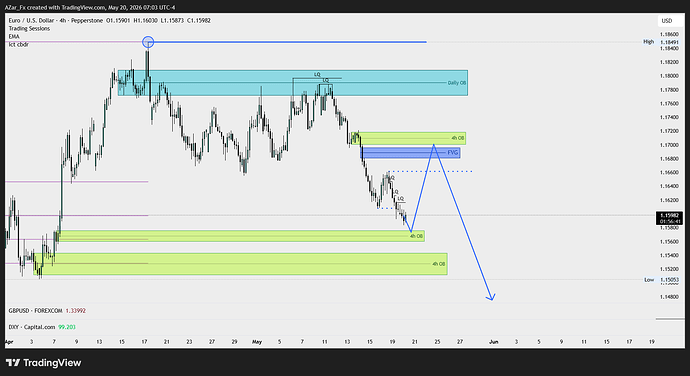Viewport: 690px width, 376px height.
Task: Click the GBPUSD value 1.33992
Action: tap(76, 310)
